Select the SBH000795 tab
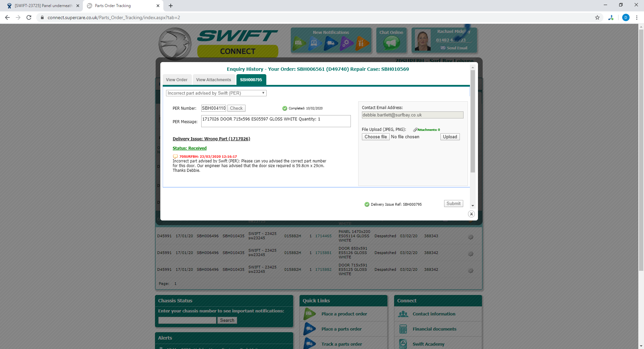 pyautogui.click(x=251, y=80)
